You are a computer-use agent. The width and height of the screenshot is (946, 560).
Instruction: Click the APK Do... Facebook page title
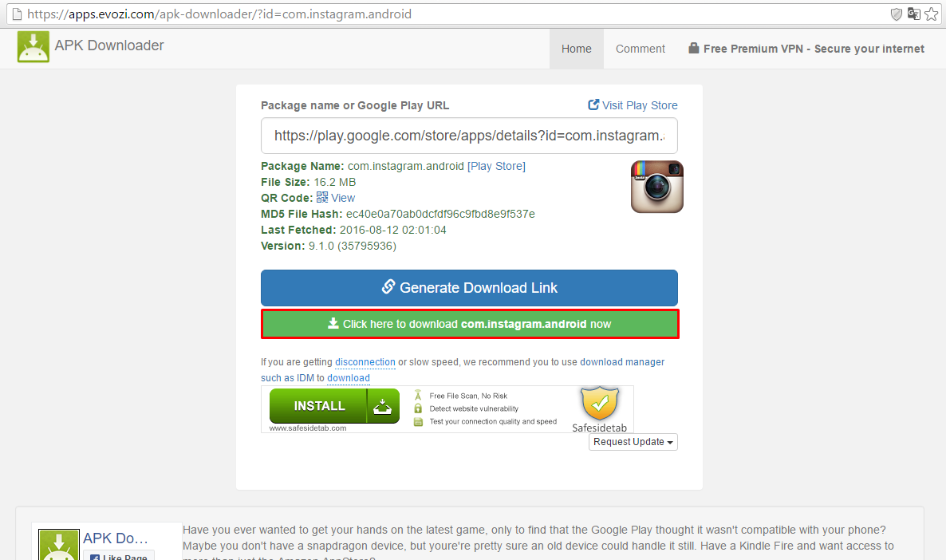[x=115, y=538]
